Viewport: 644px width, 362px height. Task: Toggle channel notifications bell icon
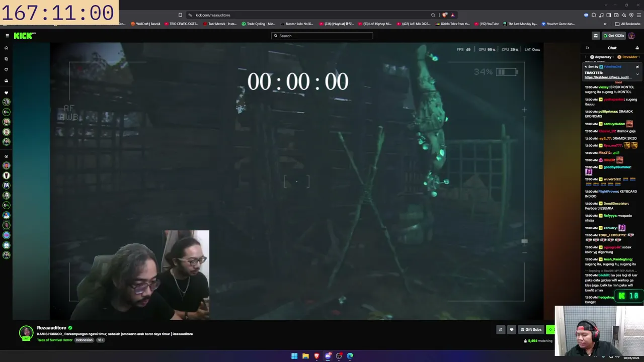(500, 330)
